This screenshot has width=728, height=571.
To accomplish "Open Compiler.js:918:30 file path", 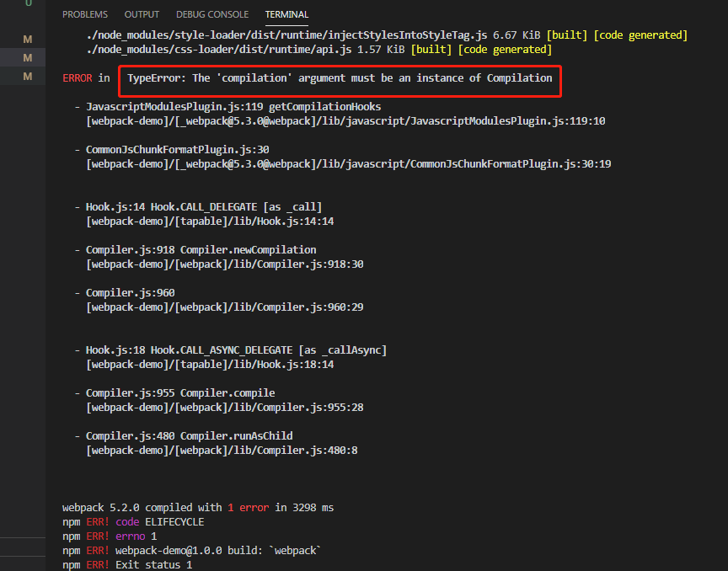I will tap(225, 264).
